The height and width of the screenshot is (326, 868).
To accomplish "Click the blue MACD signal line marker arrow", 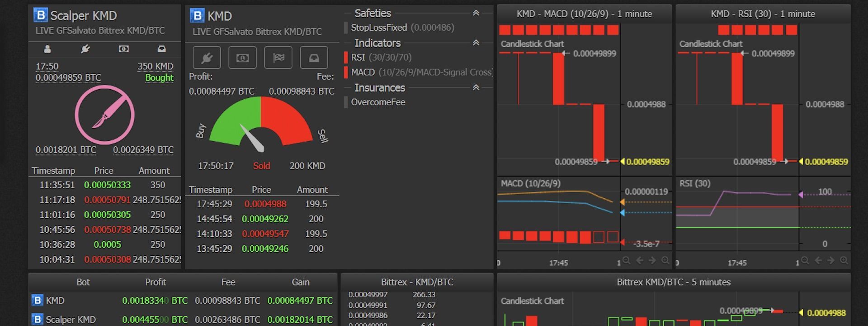I will coord(622,212).
